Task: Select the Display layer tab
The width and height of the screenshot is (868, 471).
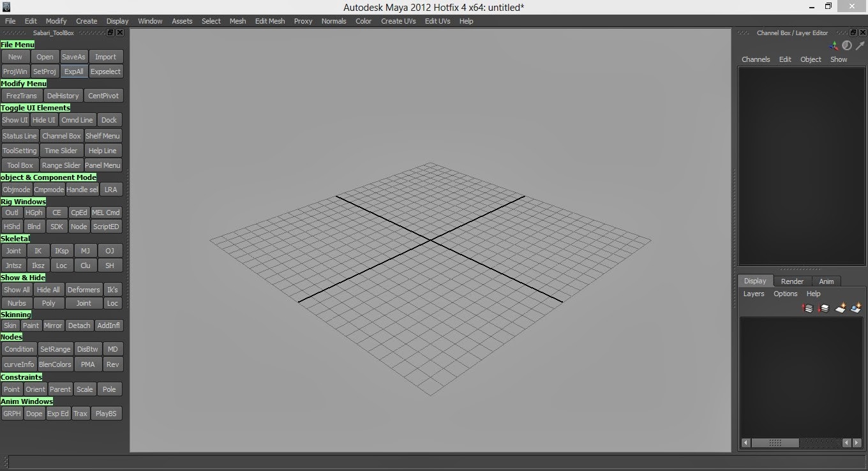Action: (755, 281)
